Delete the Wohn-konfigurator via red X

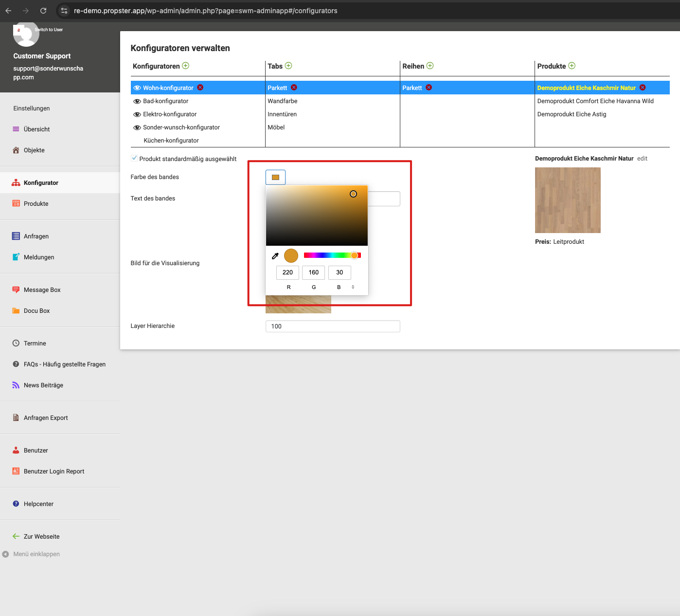(x=200, y=88)
